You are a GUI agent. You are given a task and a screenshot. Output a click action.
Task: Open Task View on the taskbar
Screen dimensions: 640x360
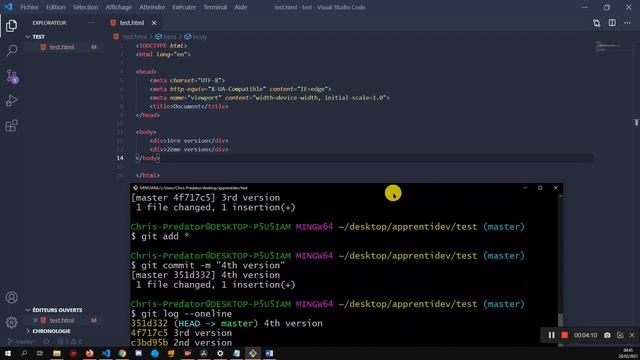click(40, 353)
